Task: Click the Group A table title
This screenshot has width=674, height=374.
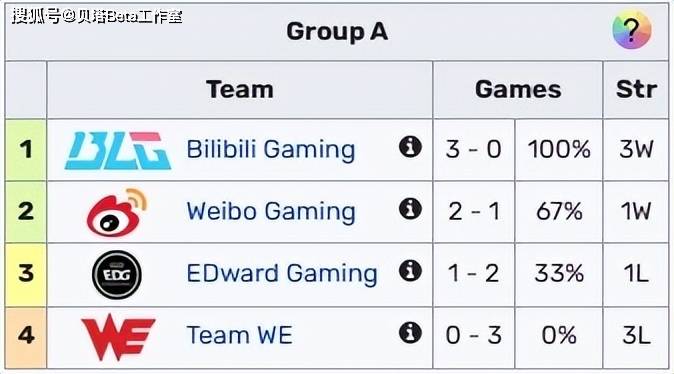Action: point(337,32)
